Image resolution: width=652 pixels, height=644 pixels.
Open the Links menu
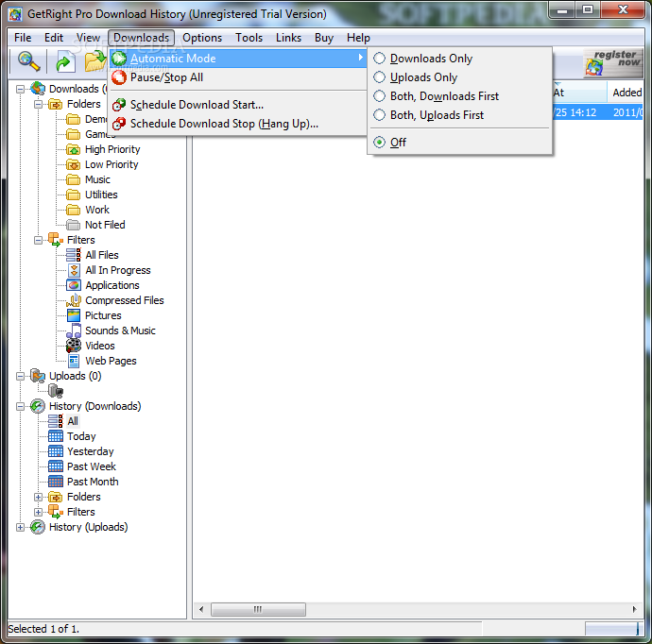(x=288, y=38)
